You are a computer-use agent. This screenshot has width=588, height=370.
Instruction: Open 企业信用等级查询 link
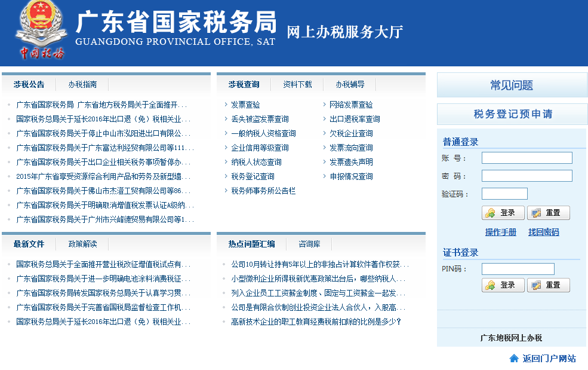[260, 148]
